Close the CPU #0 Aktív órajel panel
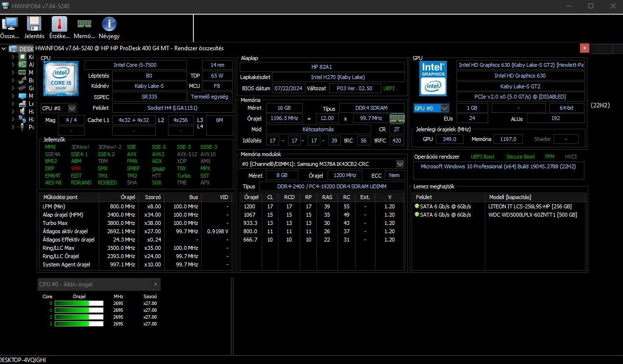The width and height of the screenshot is (623, 364). point(155,284)
